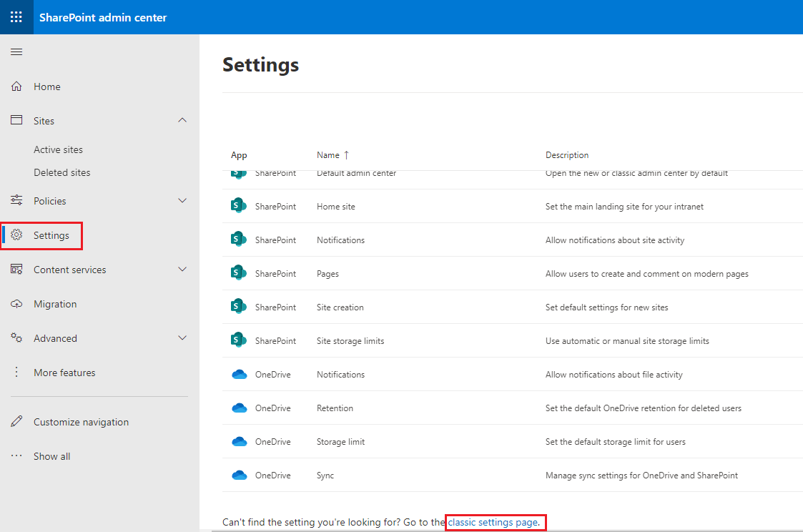Click the Advanced gears icon
Image resolution: width=803 pixels, height=532 pixels.
pos(16,338)
